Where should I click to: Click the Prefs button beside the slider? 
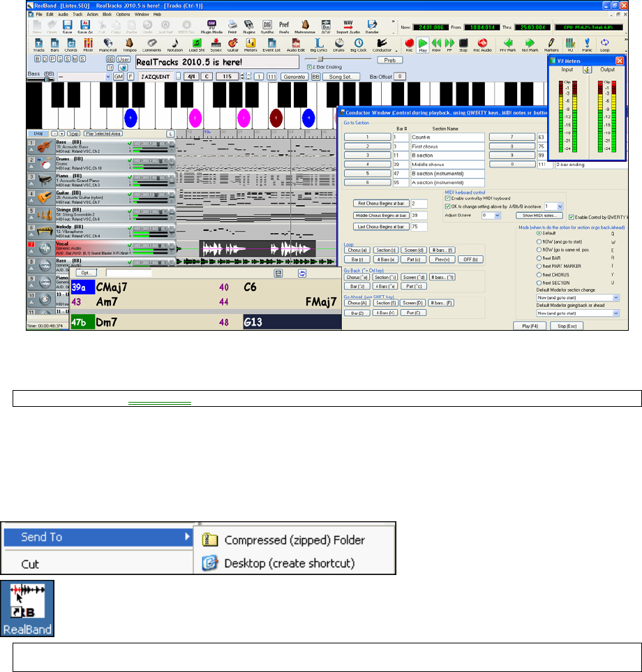click(x=390, y=61)
